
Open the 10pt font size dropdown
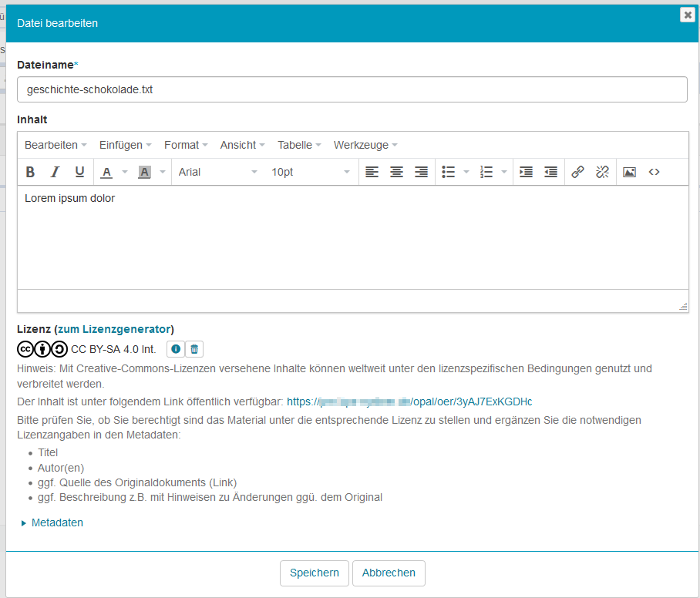[310, 172]
